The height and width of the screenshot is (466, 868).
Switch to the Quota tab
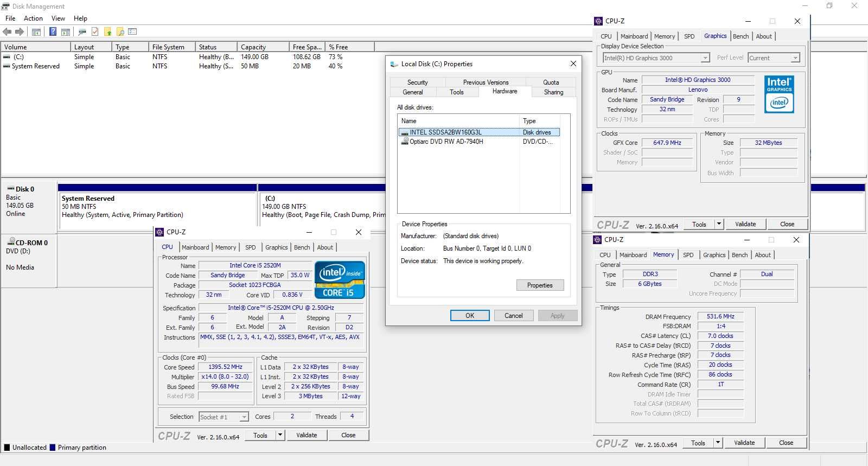pos(551,82)
